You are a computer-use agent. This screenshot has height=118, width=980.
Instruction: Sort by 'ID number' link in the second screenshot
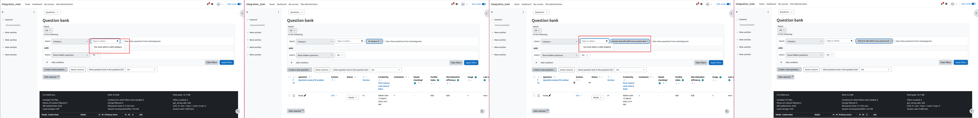tap(319, 80)
